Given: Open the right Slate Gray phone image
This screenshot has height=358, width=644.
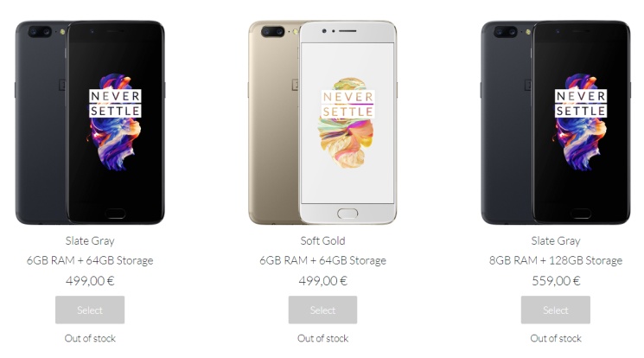Looking at the screenshot, I should tap(556, 123).
